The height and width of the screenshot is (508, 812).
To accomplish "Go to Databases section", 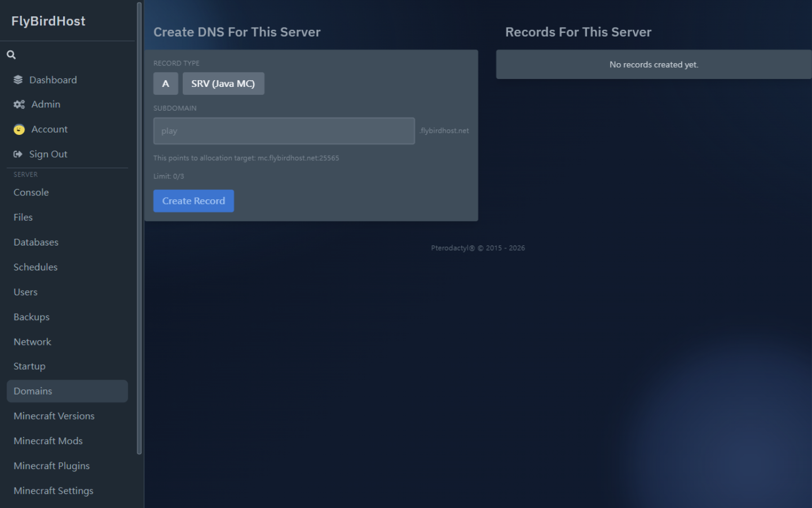I will [67, 242].
